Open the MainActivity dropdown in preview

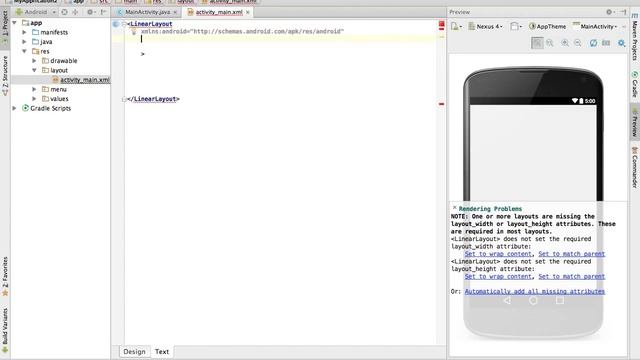(x=595, y=26)
